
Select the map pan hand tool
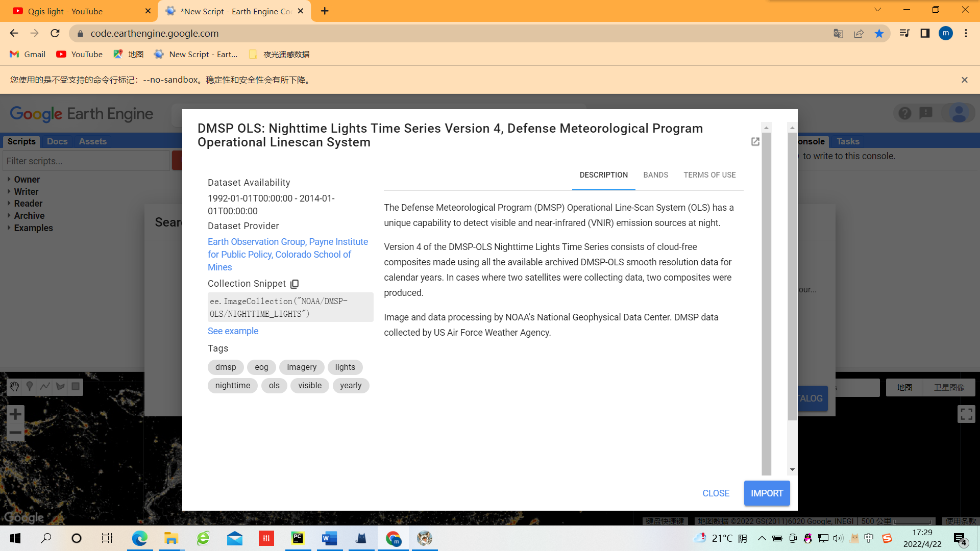[x=14, y=387]
